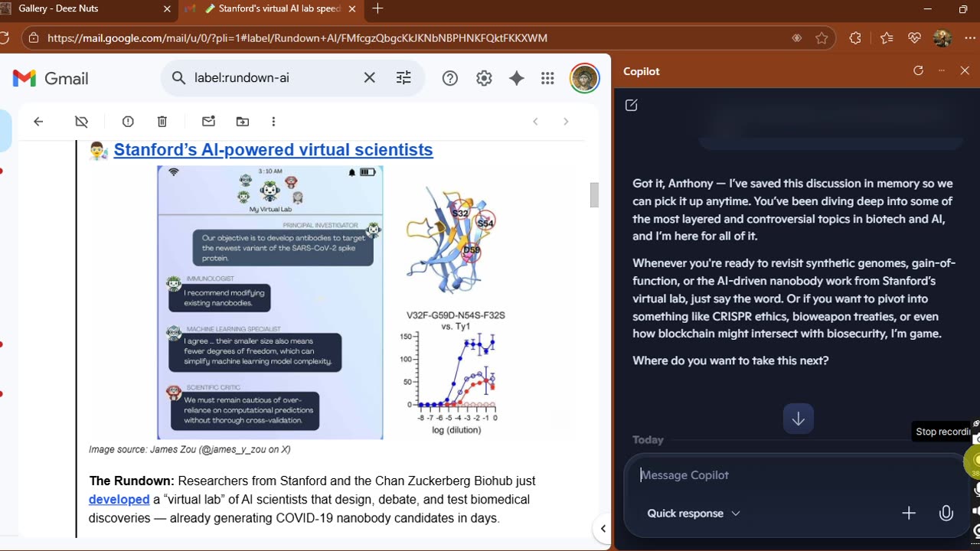
Task: Open the Google apps grid
Action: click(547, 78)
